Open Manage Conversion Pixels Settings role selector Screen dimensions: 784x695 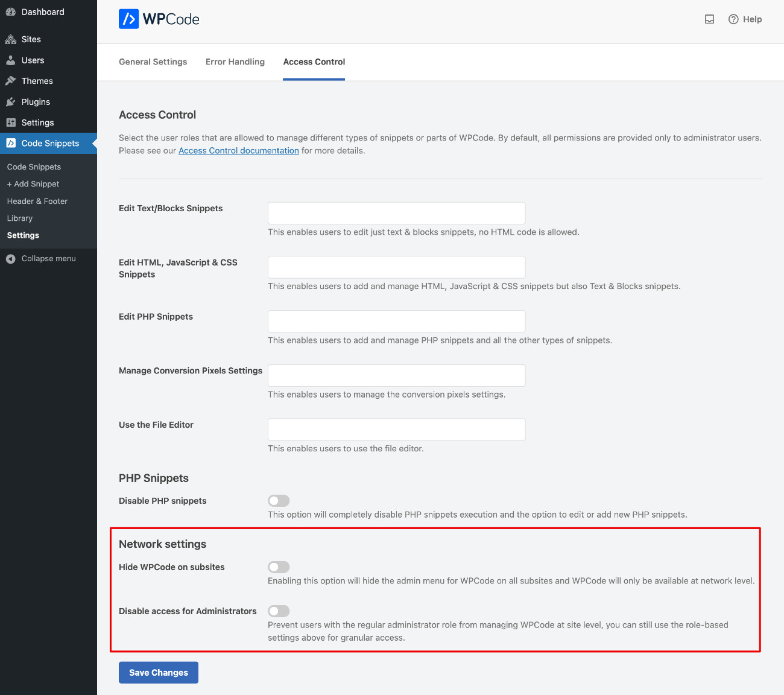tap(397, 375)
